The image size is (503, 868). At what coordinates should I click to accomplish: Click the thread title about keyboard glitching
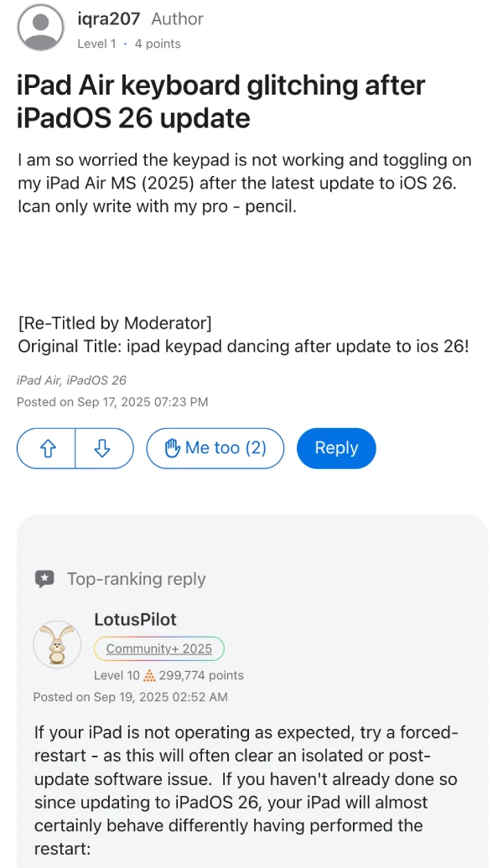[x=220, y=101]
